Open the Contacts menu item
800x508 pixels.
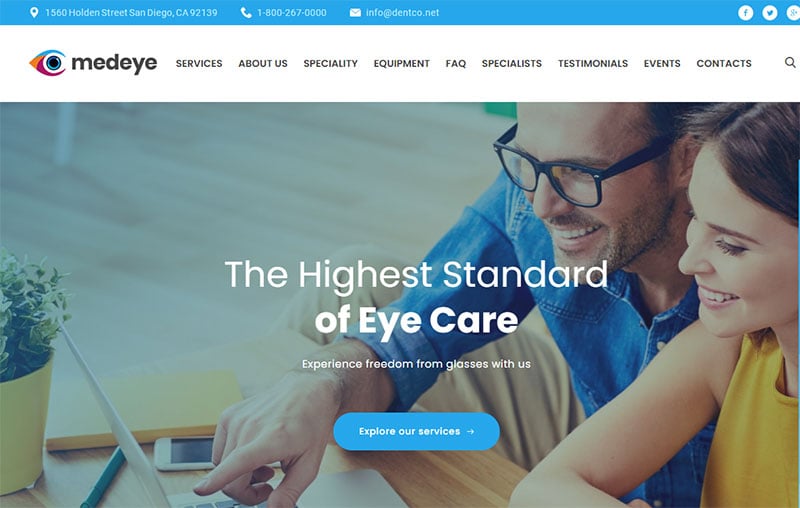click(724, 63)
